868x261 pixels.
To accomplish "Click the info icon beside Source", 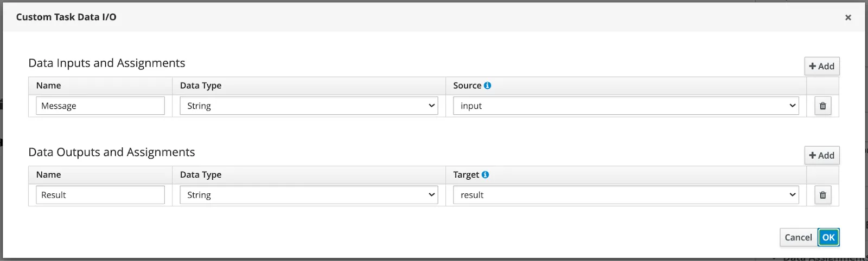I will click(x=487, y=86).
